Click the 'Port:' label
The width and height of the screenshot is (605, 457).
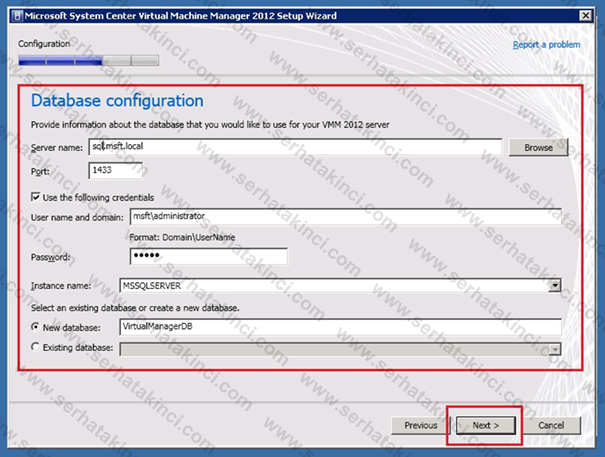[40, 171]
